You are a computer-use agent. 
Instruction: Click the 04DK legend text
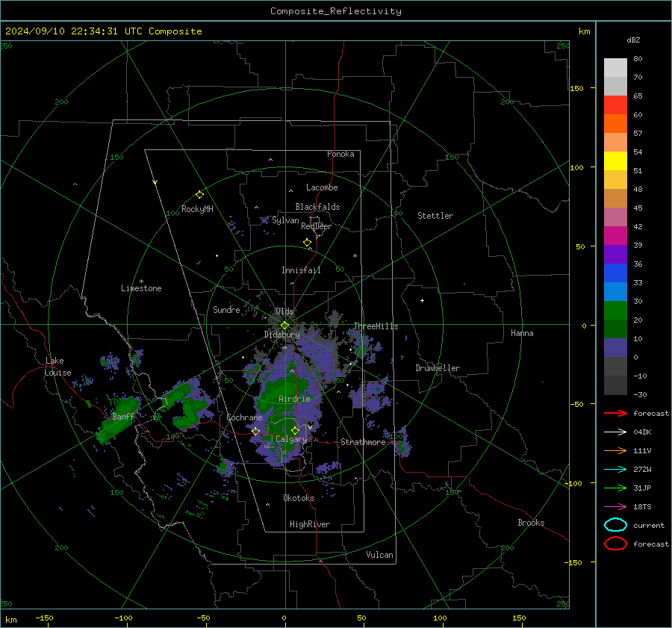[642, 432]
